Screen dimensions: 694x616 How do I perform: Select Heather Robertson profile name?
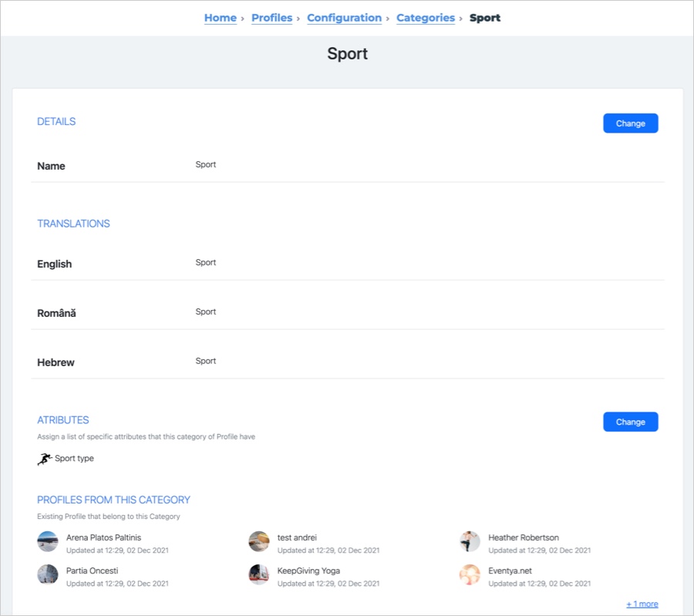point(524,537)
